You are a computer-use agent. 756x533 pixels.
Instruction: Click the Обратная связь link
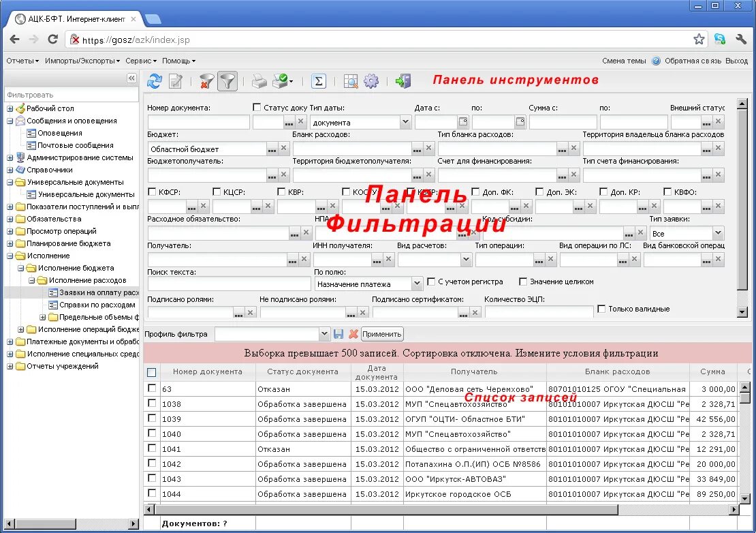(x=693, y=61)
